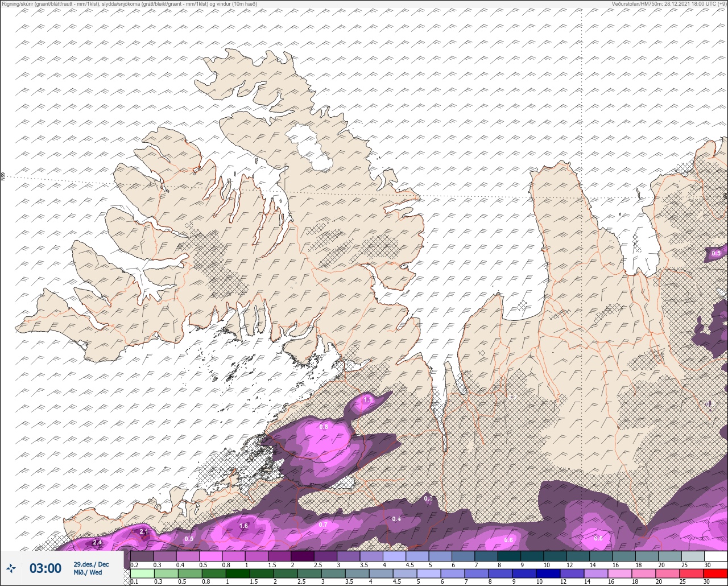Viewport: 728px width, 586px height.
Task: Select lower legend row violet swatch labeled 14
Action: [597, 573]
